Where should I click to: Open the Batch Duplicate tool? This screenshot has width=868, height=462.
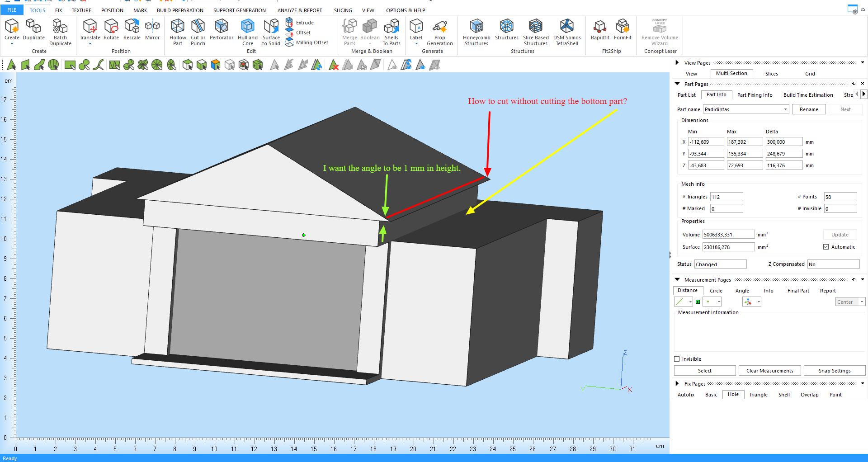click(60, 32)
